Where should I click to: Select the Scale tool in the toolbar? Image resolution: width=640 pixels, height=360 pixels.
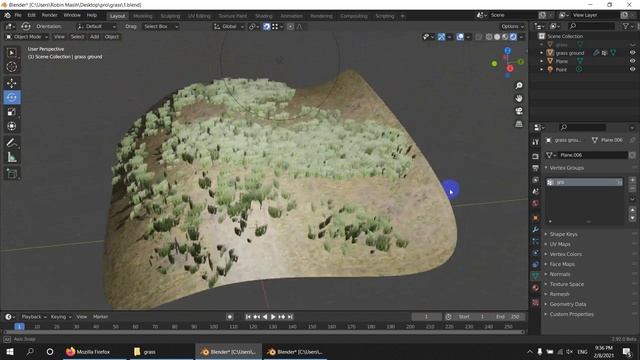click(12, 112)
